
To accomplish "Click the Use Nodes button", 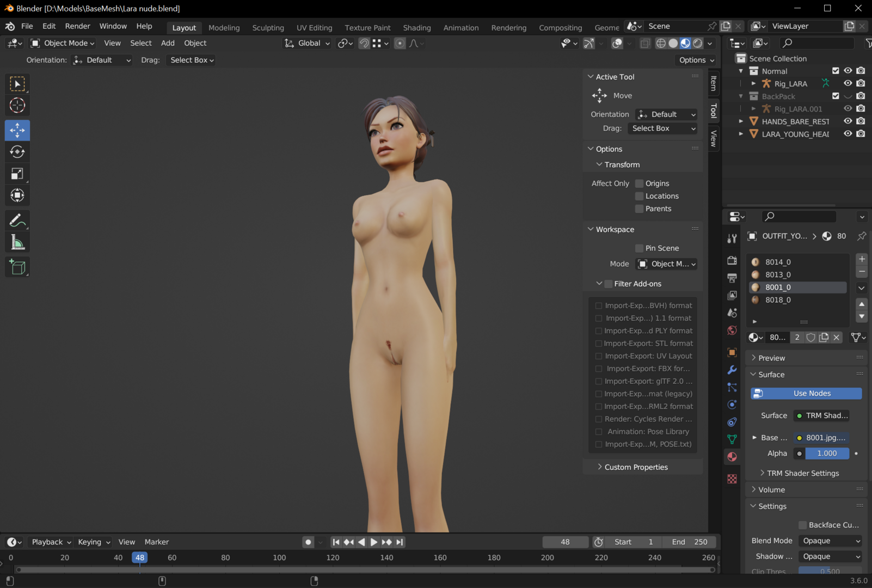I will [x=806, y=393].
